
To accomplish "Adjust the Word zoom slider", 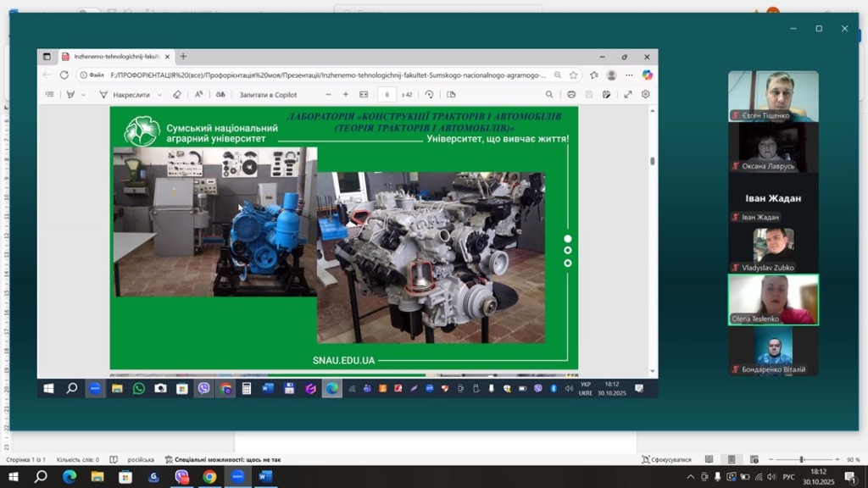I will (x=801, y=459).
